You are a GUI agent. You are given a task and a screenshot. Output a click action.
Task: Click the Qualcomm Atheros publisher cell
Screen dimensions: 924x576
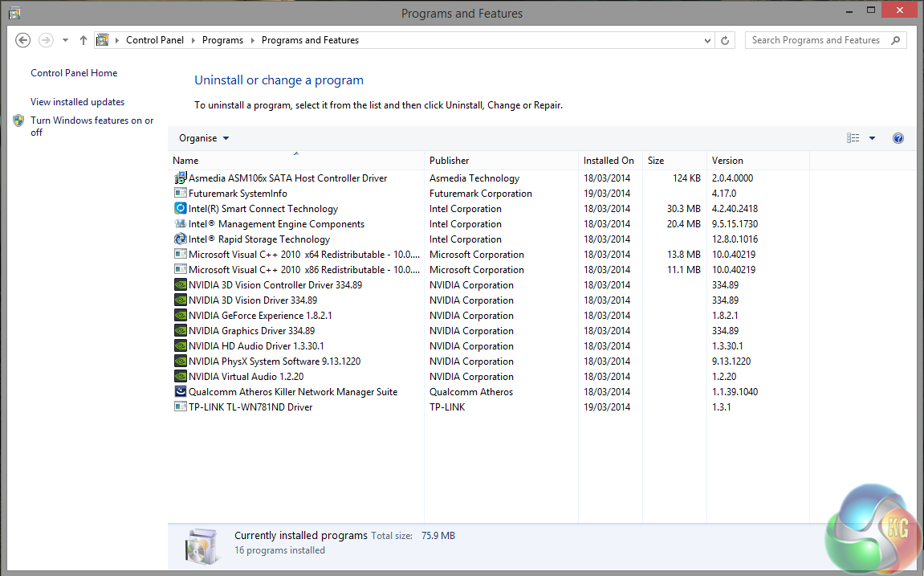pyautogui.click(x=471, y=392)
